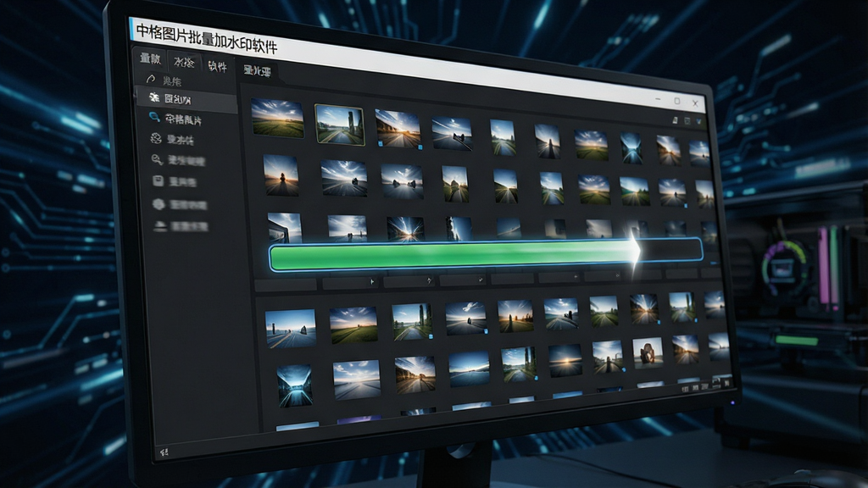
Task: Click the icon in the highlighted sidebar row
Action: [154, 97]
